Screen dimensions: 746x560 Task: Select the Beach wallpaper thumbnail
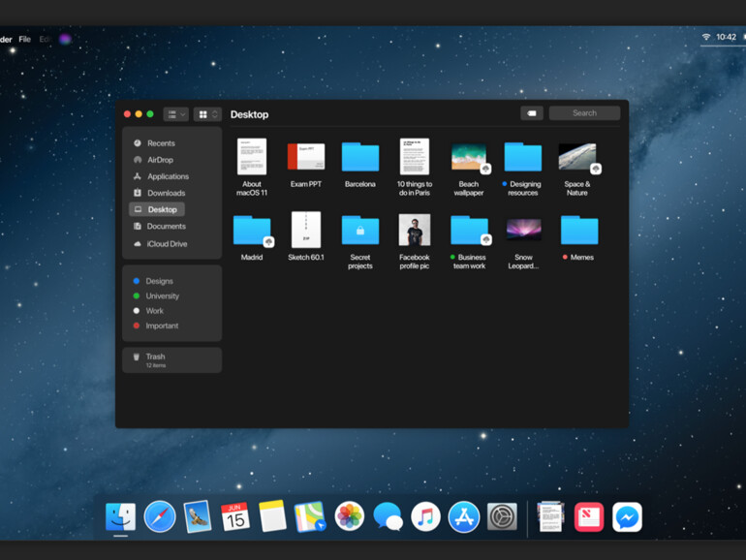click(469, 158)
